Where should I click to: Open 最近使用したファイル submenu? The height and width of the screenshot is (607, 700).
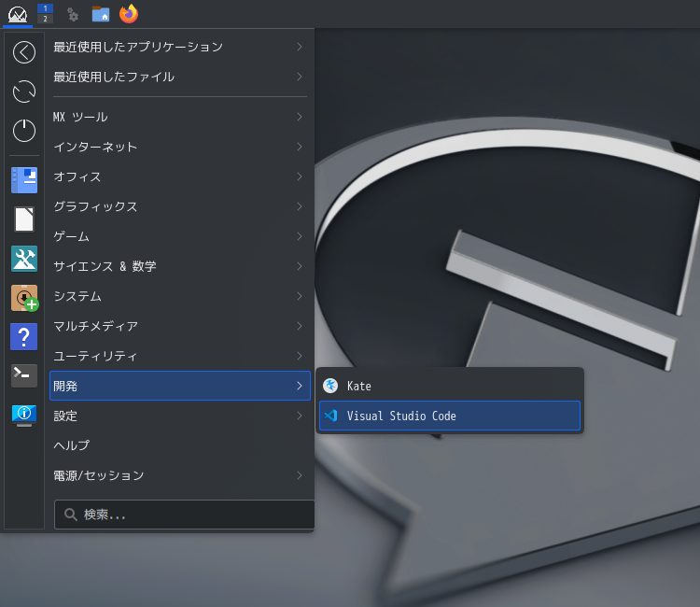(180, 77)
